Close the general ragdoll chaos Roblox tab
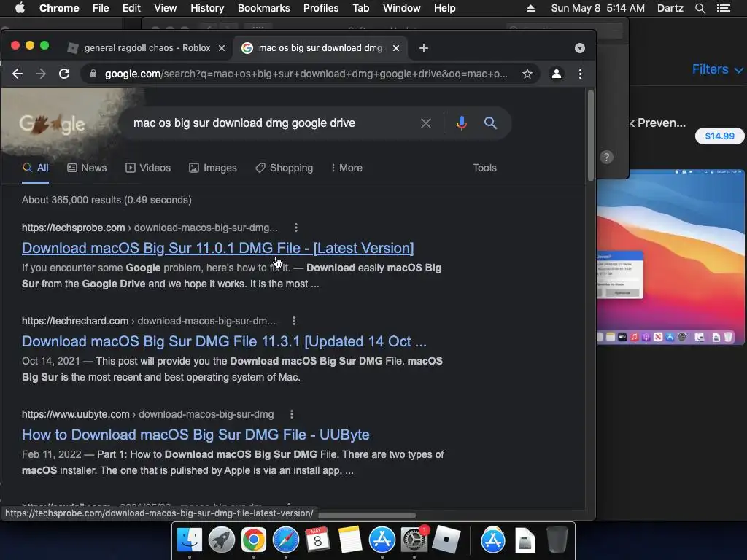 (x=222, y=48)
